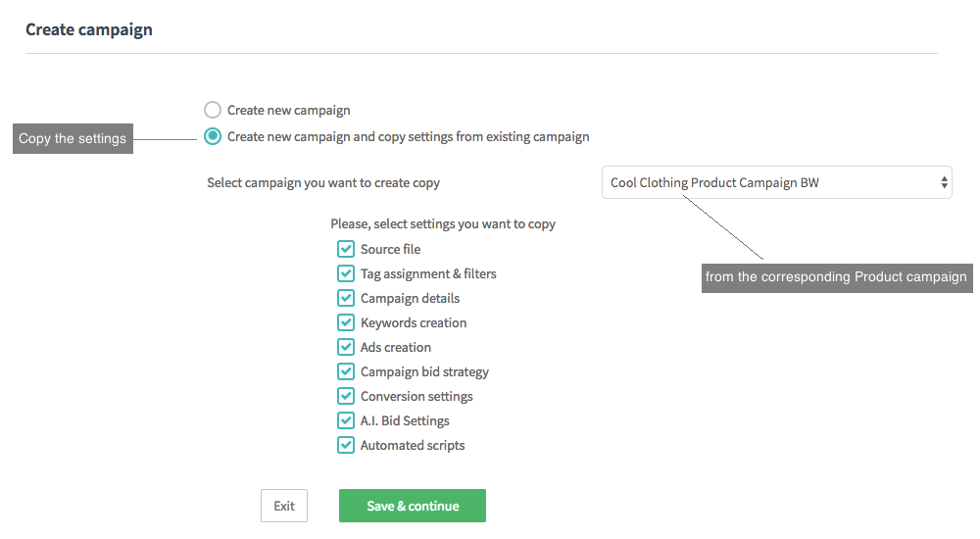Uncheck Campaign bid strategy option
980x539 pixels.
pos(345,371)
